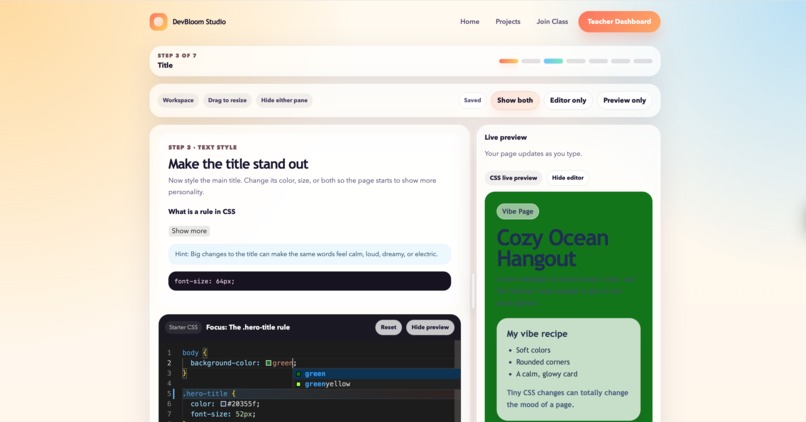The width and height of the screenshot is (806, 422).
Task: Open the Join Class nav link
Action: (552, 22)
